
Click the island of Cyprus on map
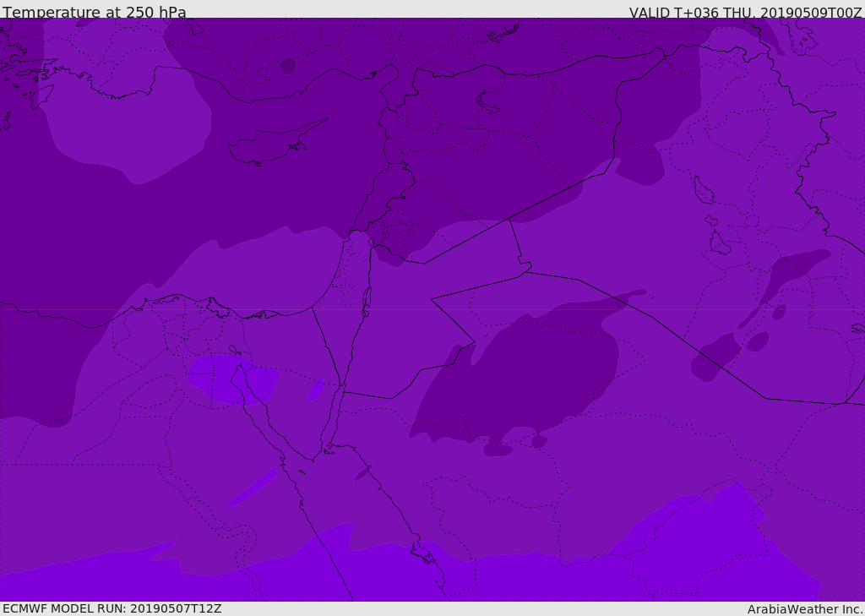(276, 143)
